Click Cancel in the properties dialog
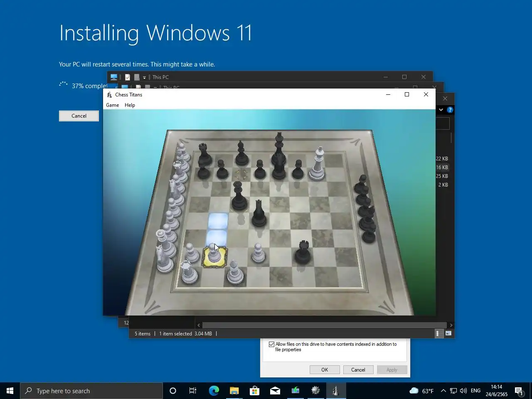 pos(358,370)
